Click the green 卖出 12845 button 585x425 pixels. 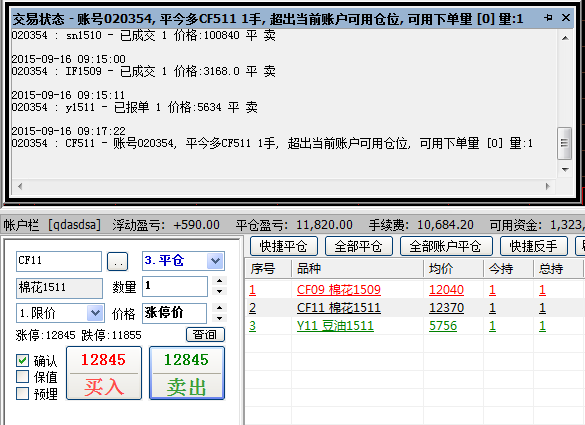tap(187, 373)
